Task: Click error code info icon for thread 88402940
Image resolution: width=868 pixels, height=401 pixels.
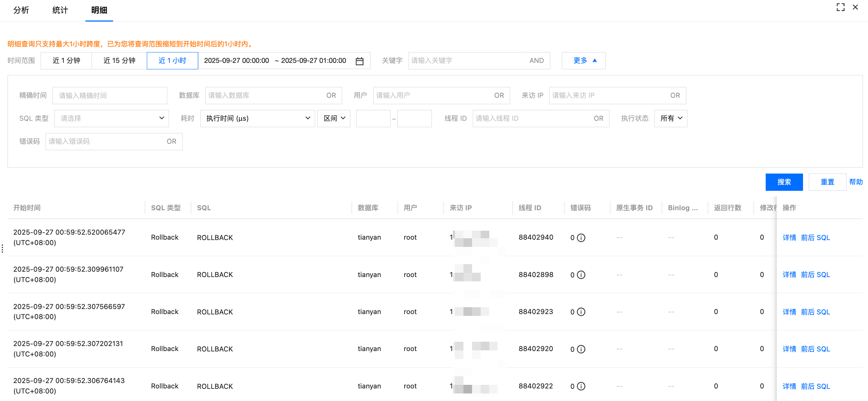Action: (x=581, y=238)
